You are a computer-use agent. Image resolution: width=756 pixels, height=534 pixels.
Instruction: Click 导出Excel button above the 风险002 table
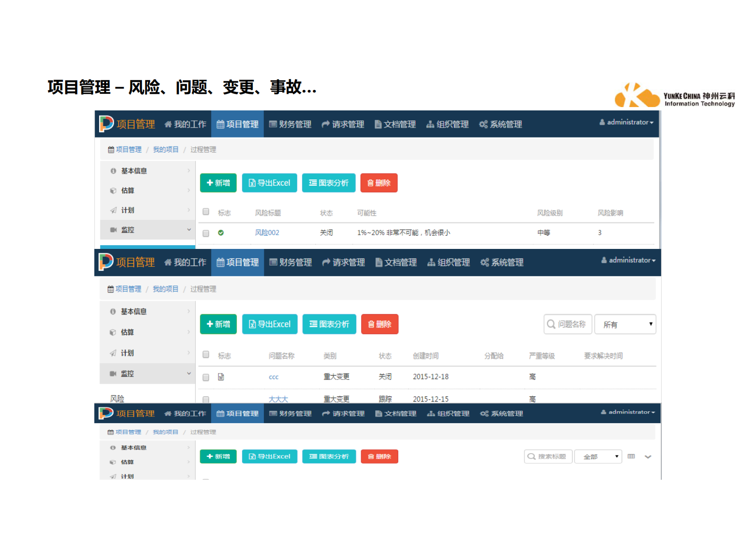click(270, 183)
